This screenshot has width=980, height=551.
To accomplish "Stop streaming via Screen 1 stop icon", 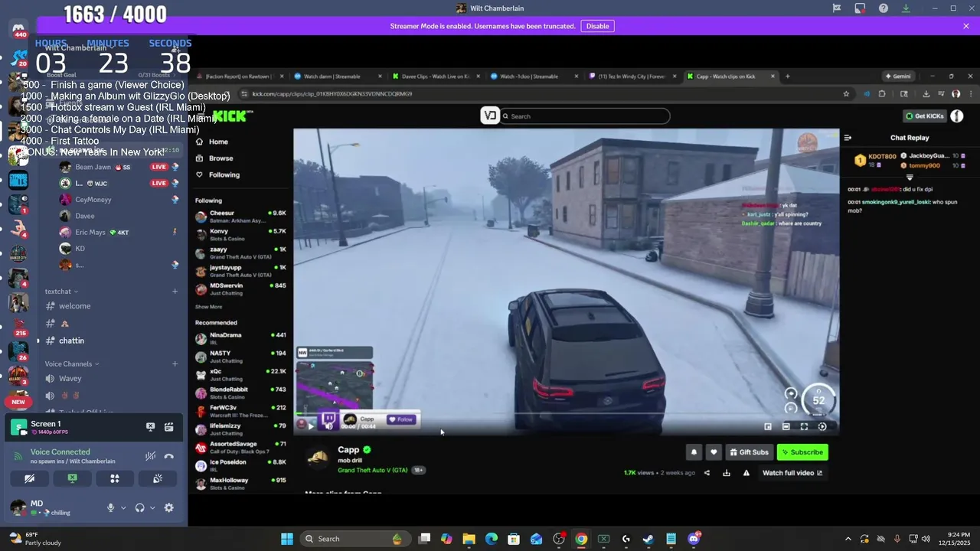I will point(151,427).
